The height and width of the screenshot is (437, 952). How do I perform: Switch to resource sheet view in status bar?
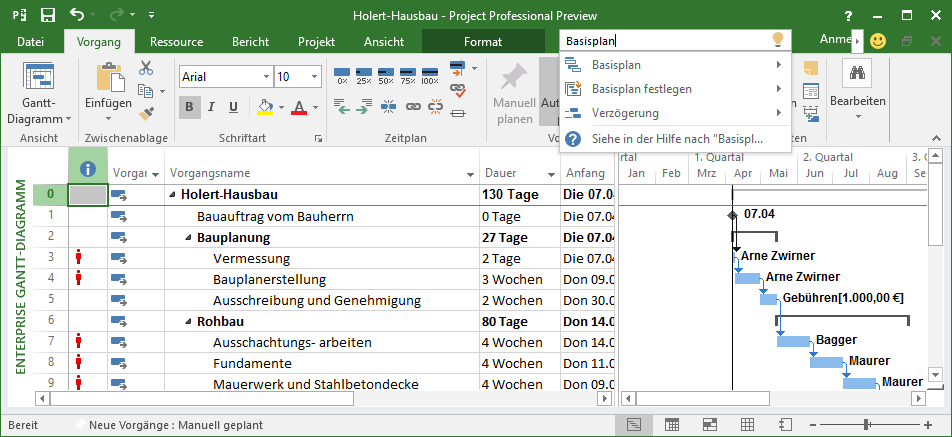point(747,424)
